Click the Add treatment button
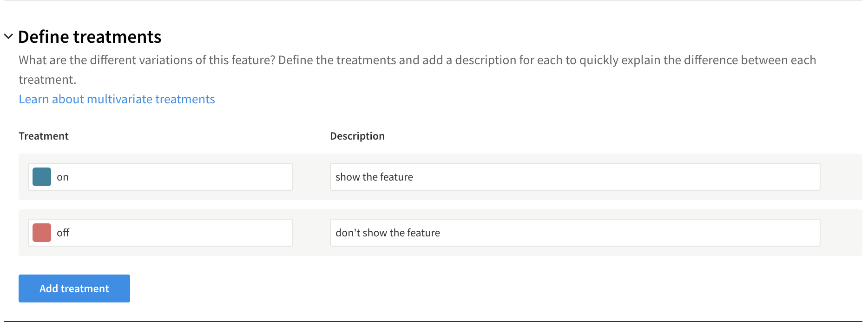The width and height of the screenshot is (868, 322). pyautogui.click(x=74, y=288)
